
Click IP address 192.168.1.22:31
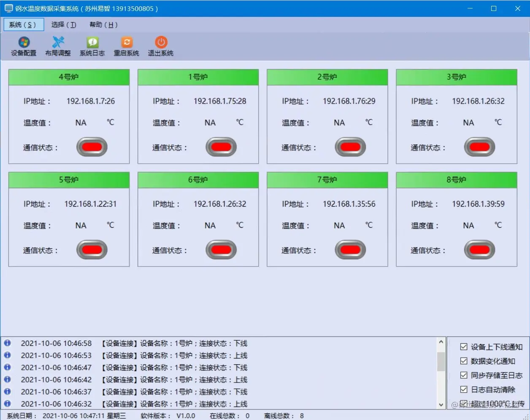tap(90, 204)
